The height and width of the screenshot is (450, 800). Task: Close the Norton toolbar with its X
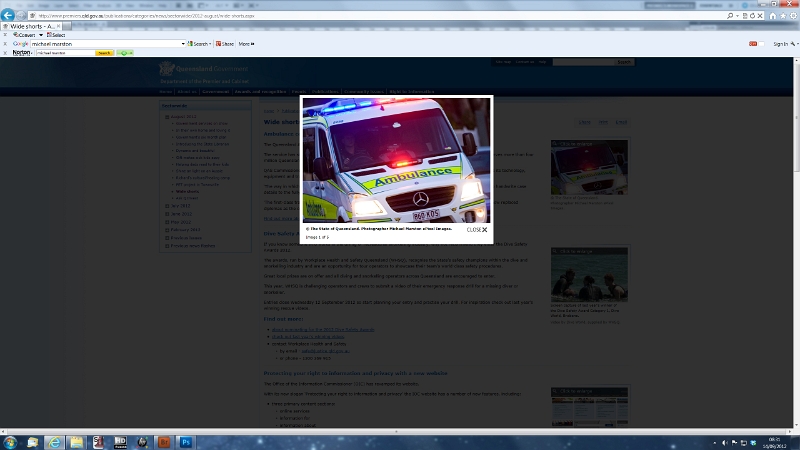click(x=5, y=53)
